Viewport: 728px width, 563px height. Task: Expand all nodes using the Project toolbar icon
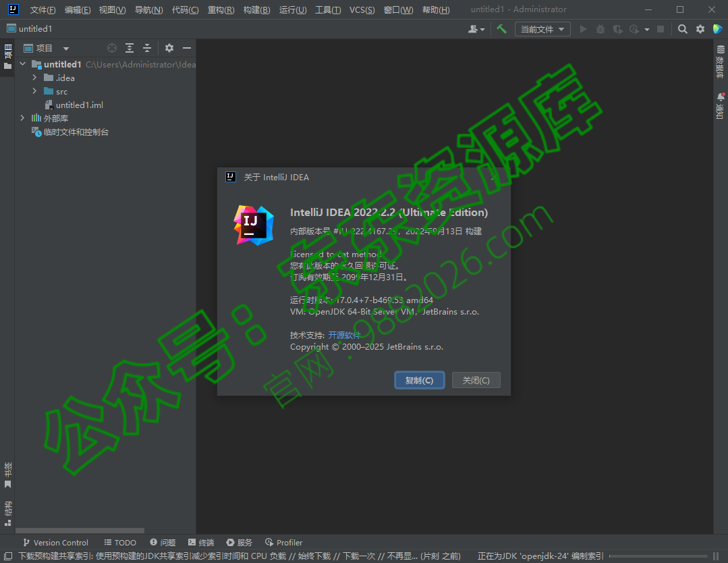point(130,48)
